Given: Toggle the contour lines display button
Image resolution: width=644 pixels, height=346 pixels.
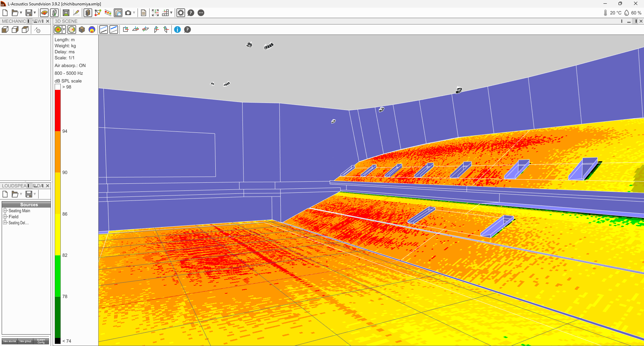Looking at the screenshot, I should 118,13.
